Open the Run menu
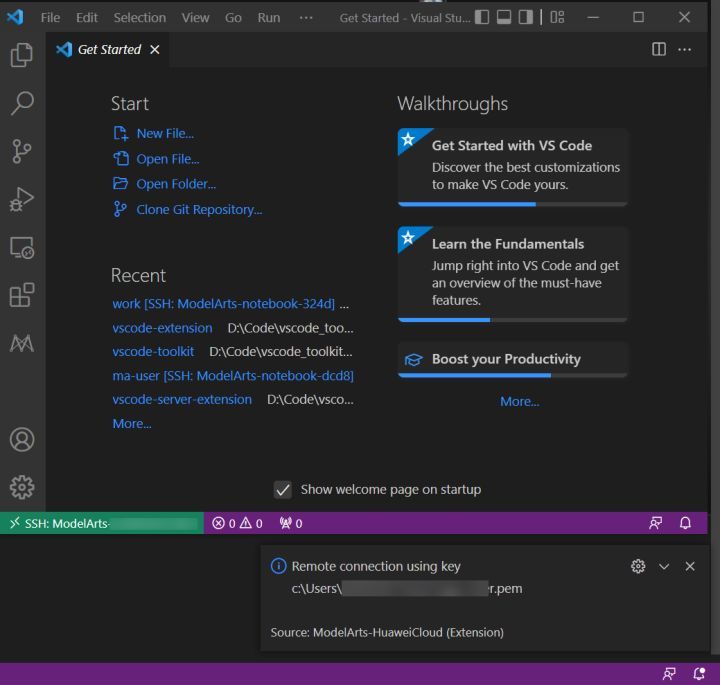Viewport: 720px width, 685px height. tap(269, 17)
